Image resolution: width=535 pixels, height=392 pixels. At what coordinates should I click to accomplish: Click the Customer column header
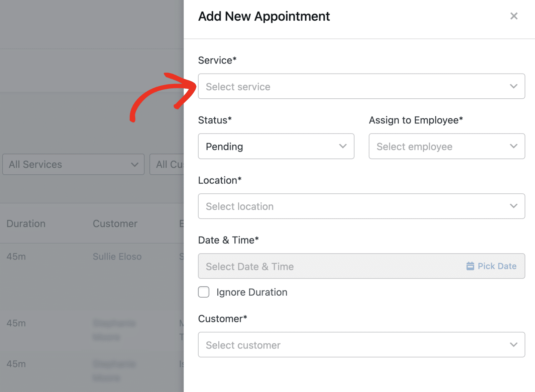pyautogui.click(x=115, y=224)
